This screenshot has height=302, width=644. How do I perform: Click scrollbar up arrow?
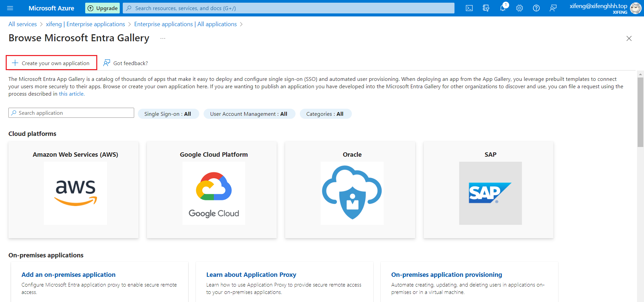[x=640, y=74]
